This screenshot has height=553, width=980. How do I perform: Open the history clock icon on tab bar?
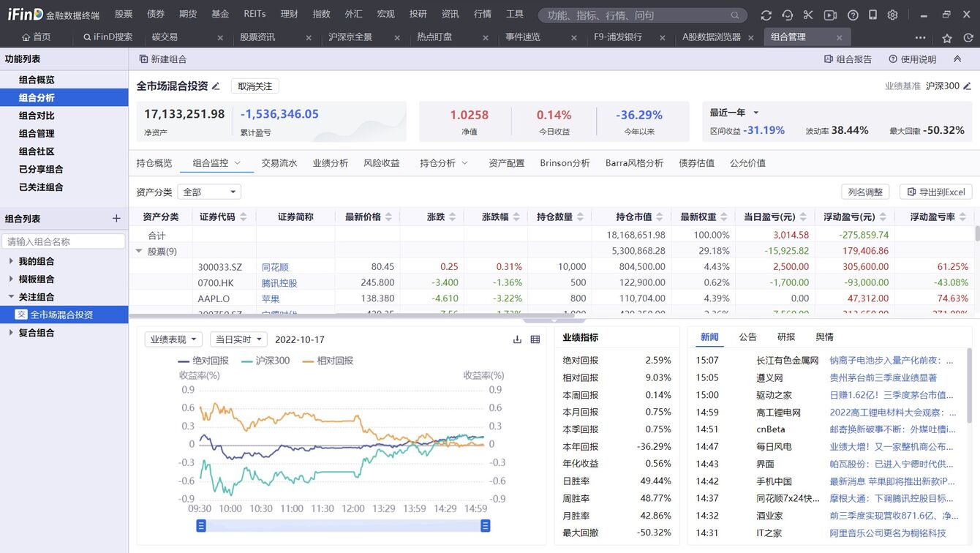tap(968, 38)
